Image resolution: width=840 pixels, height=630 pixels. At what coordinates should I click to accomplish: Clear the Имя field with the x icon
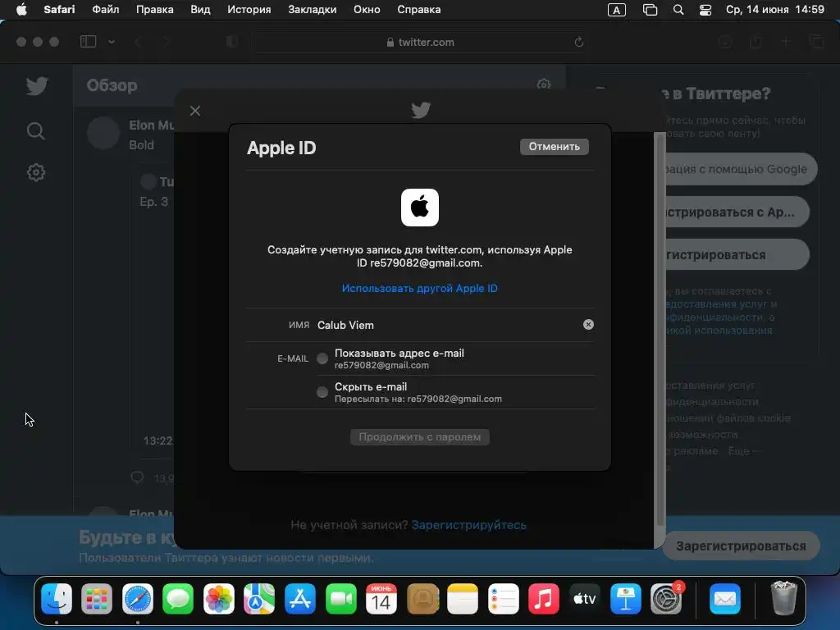click(588, 325)
